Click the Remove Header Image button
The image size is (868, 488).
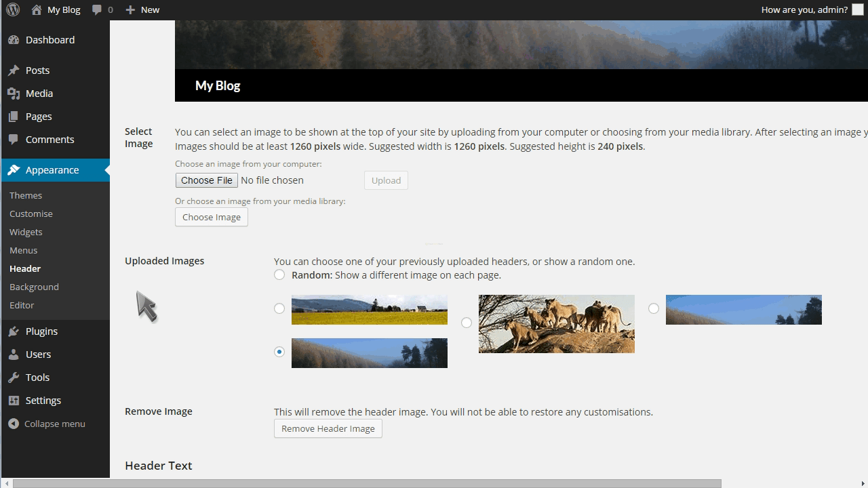[x=328, y=428]
